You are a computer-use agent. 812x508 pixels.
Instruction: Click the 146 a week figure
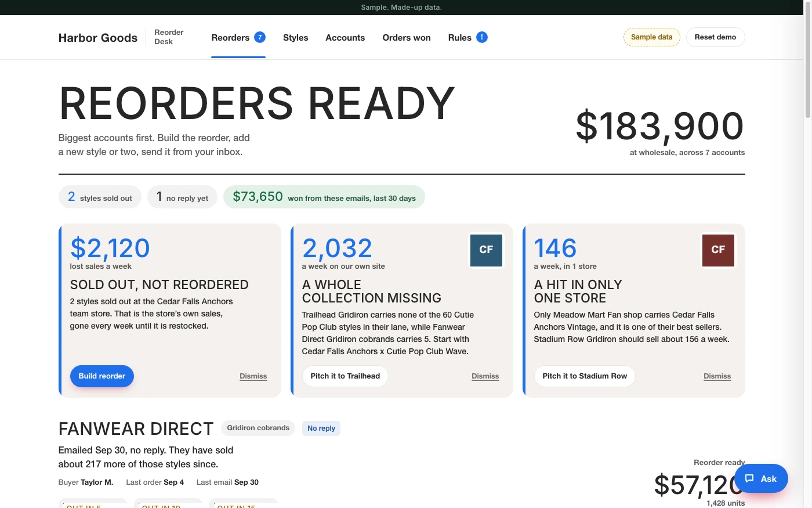tap(555, 248)
